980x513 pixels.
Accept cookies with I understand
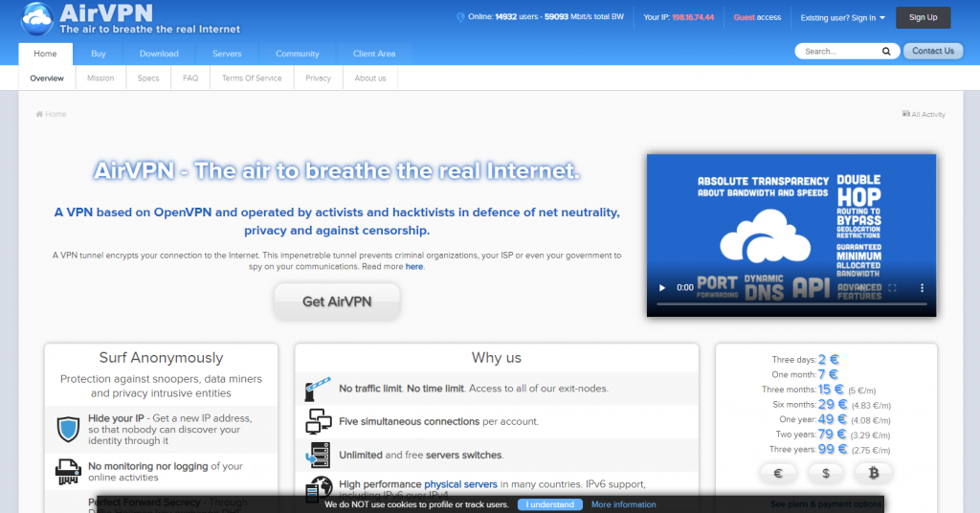pos(550,504)
